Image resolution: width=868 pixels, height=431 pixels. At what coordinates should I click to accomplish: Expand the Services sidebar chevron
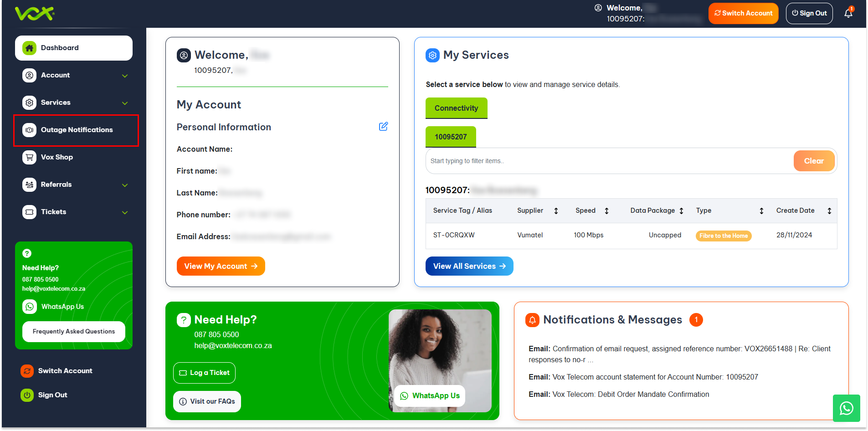coord(124,103)
